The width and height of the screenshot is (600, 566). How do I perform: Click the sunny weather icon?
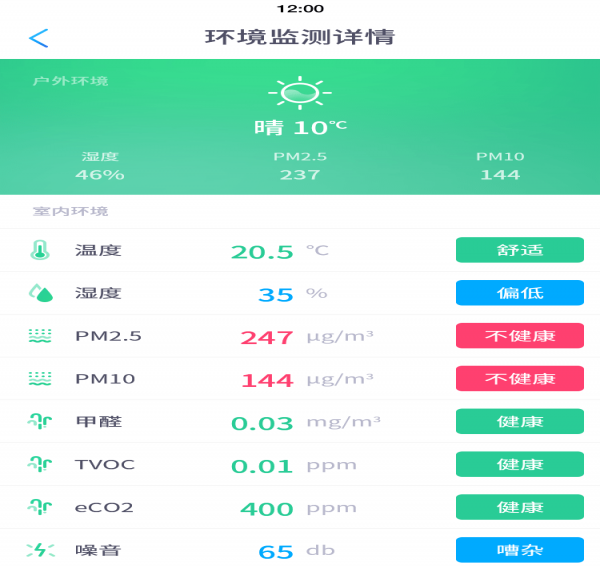pyautogui.click(x=299, y=93)
